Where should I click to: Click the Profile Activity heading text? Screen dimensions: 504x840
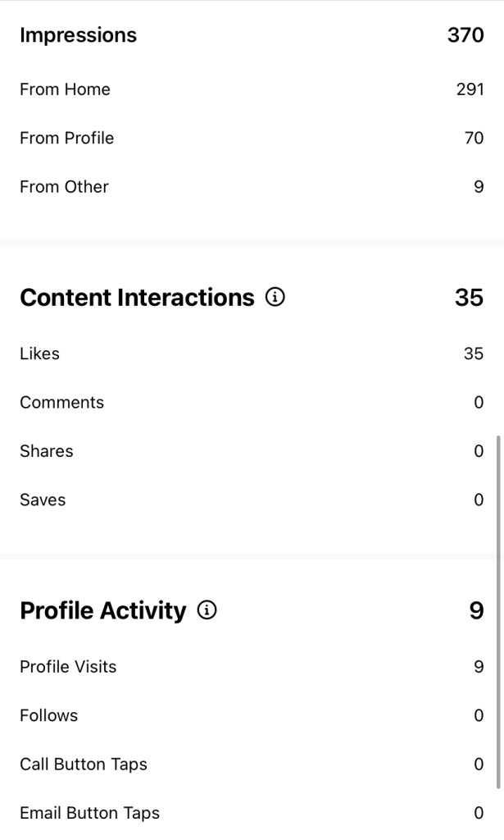coord(102,611)
